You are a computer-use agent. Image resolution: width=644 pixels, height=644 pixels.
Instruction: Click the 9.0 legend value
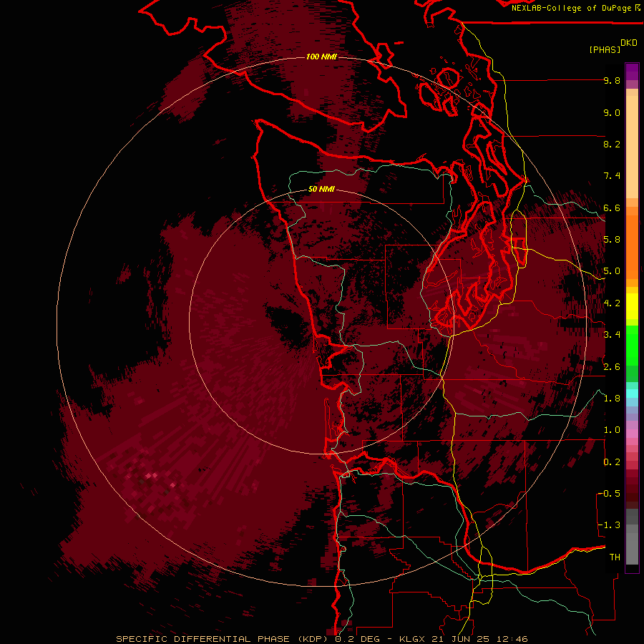click(x=612, y=112)
